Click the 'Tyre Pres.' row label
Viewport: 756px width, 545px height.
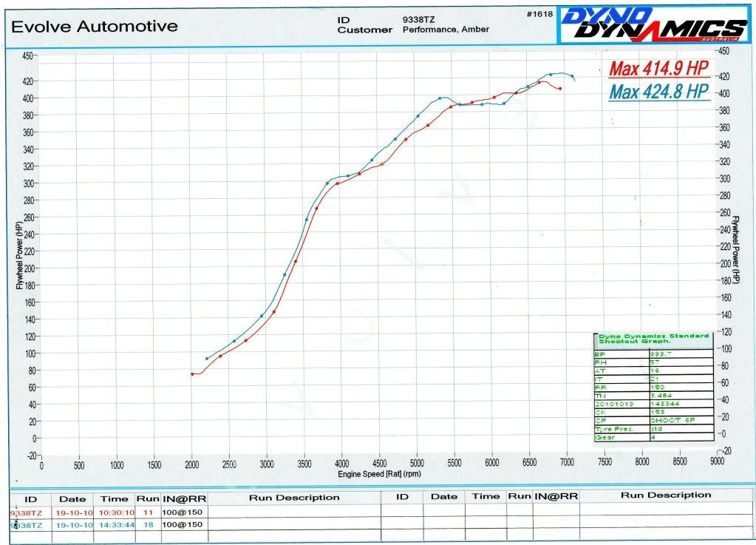click(614, 429)
